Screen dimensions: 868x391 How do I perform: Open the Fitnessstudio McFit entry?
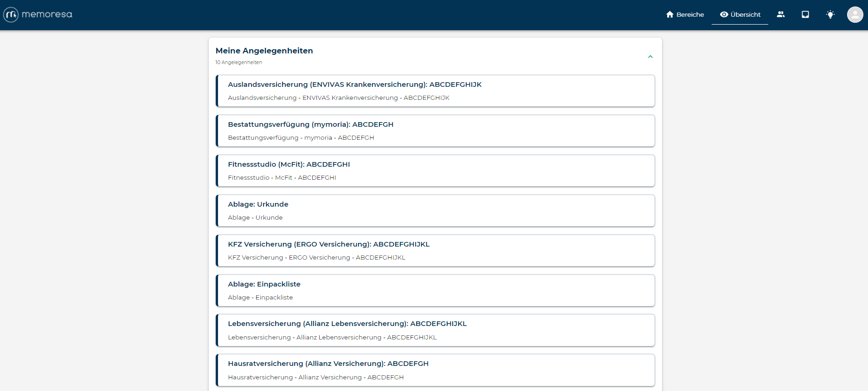tap(435, 171)
